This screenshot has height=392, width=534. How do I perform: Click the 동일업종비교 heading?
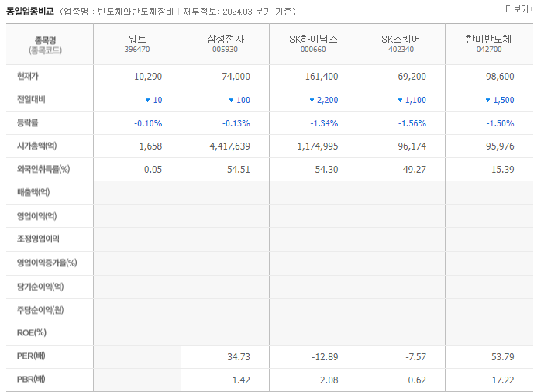[x=30, y=11]
